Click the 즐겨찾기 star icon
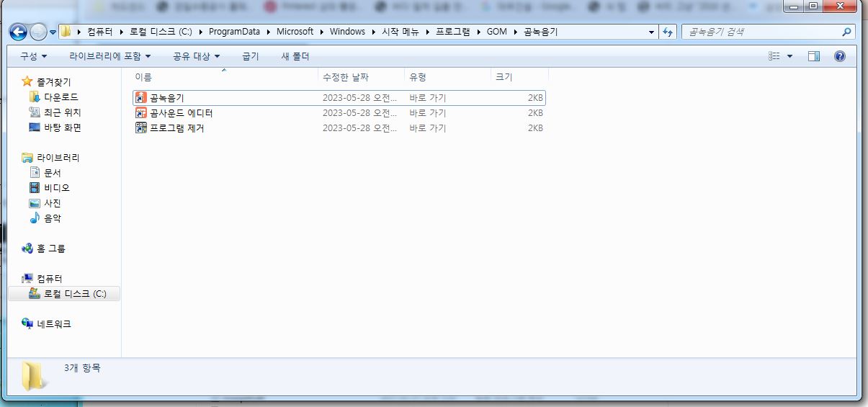The width and height of the screenshot is (868, 407). coord(27,81)
